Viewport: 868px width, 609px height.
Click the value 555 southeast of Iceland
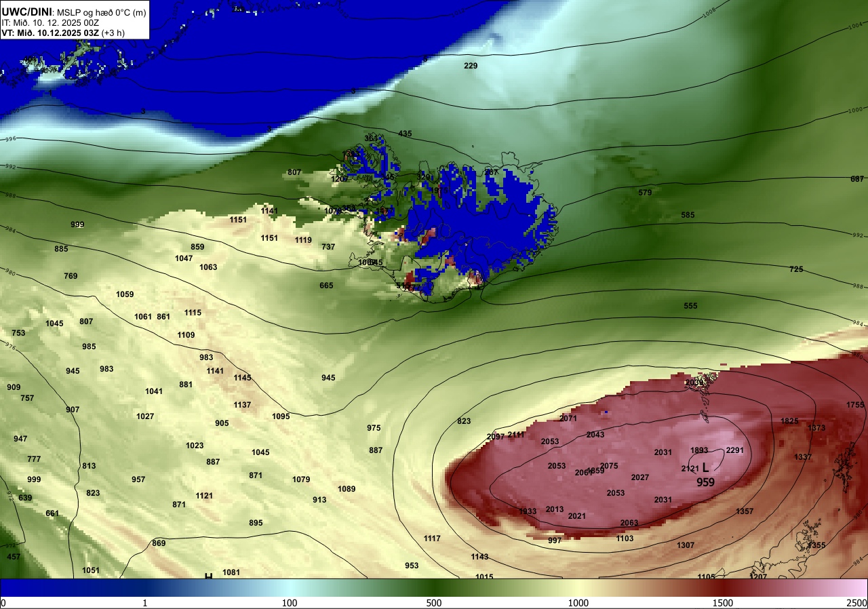tap(690, 306)
